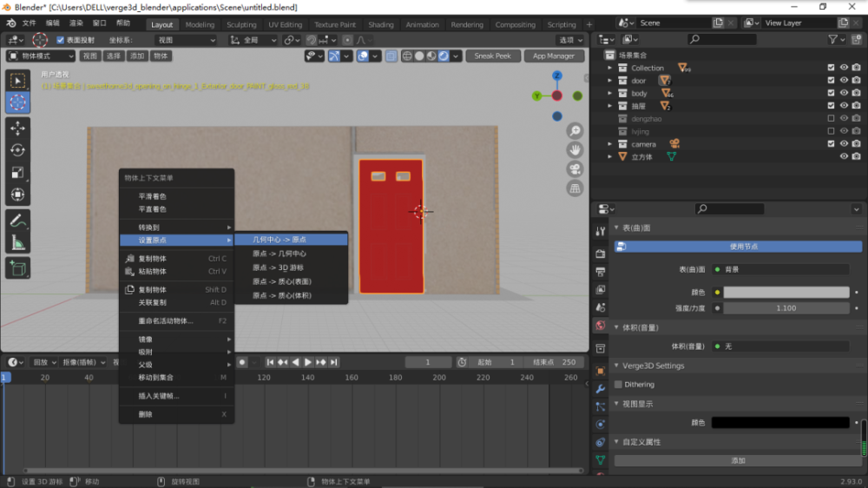Screen dimensions: 868x488
Task: Open the 选项 options dropdown
Action: [569, 40]
